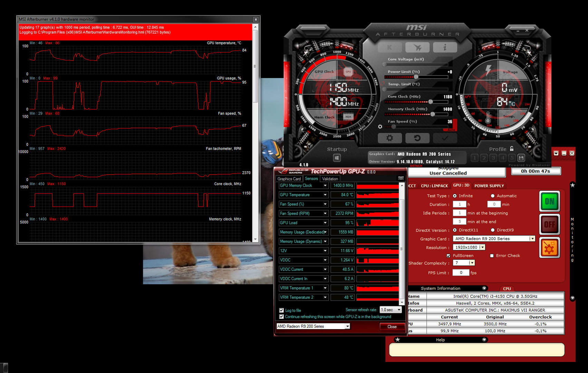Image resolution: width=588 pixels, height=373 pixels.
Task: Open OCCT options with the orange gear icon
Action: pyautogui.click(x=549, y=248)
